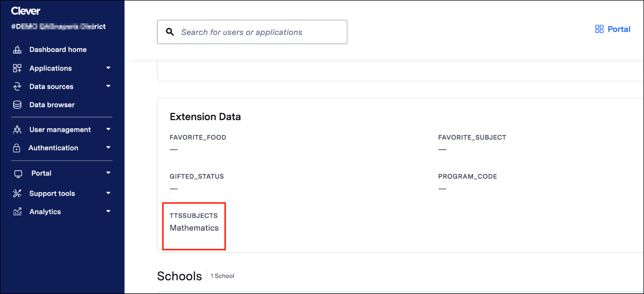Click the GIFTED_STATUS label
Image resolution: width=644 pixels, height=294 pixels.
click(197, 177)
